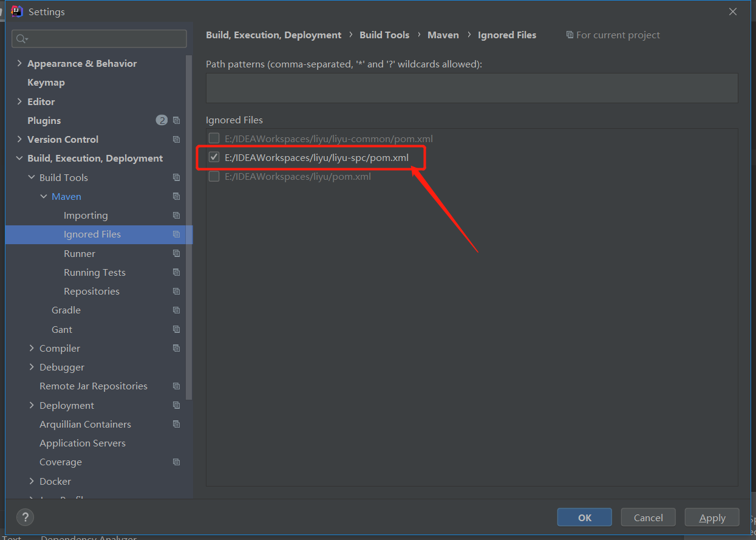
Task: Click Maven in the breadcrumb
Action: click(x=443, y=35)
